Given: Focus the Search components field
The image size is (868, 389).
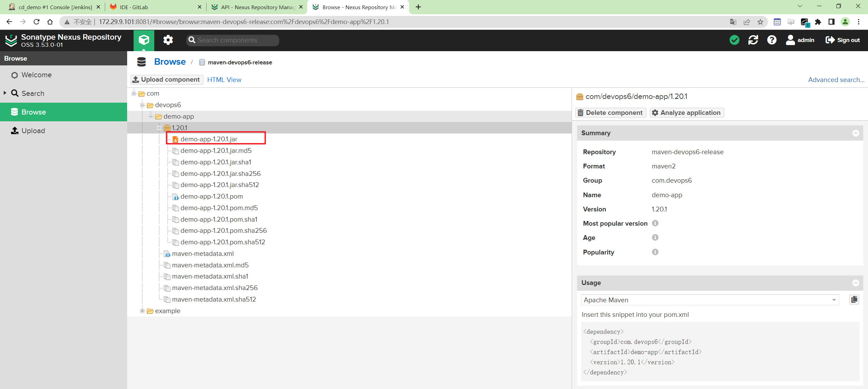Looking at the screenshot, I should pyautogui.click(x=233, y=40).
